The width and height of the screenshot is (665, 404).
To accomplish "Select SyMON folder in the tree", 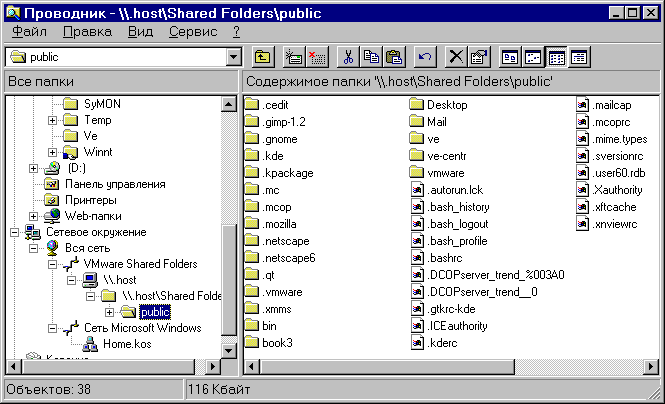I will 102,104.
